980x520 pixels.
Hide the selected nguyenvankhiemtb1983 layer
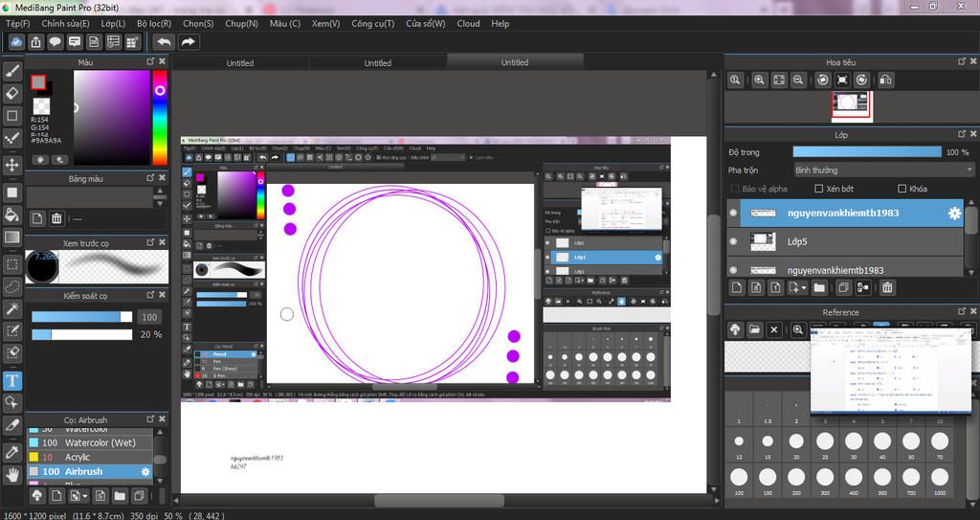click(x=734, y=213)
